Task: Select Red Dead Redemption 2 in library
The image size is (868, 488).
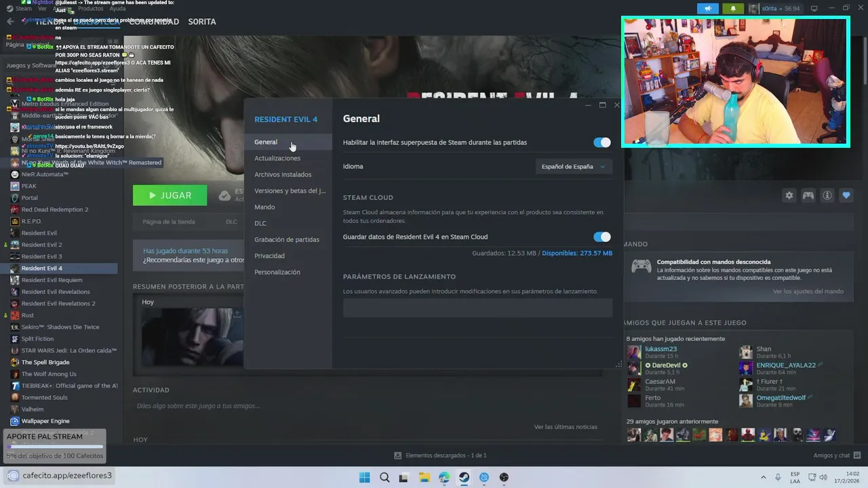Action: coord(55,209)
